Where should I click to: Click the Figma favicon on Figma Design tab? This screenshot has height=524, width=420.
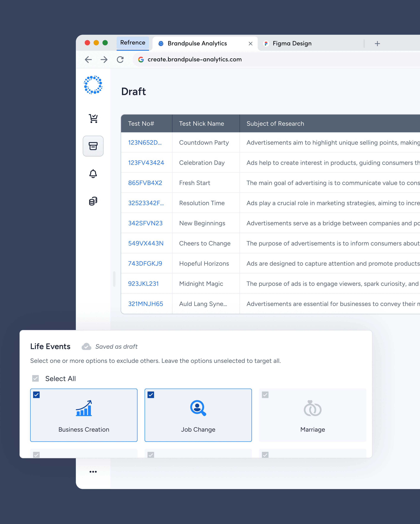266,43
